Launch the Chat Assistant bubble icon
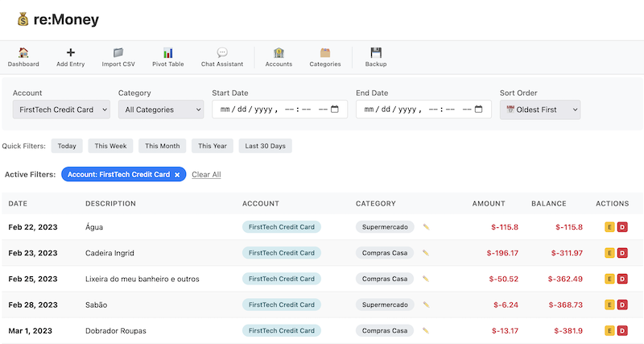The image size is (644, 344). [222, 52]
